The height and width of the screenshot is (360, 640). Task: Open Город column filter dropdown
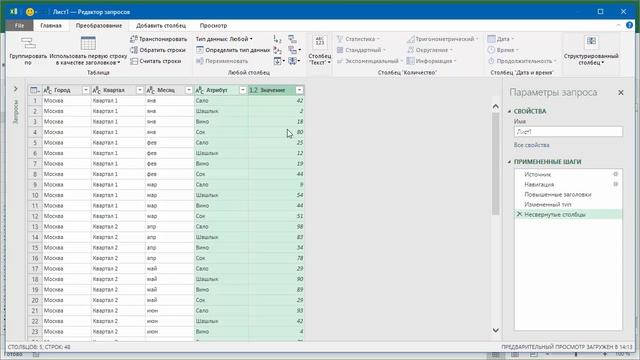click(86, 90)
